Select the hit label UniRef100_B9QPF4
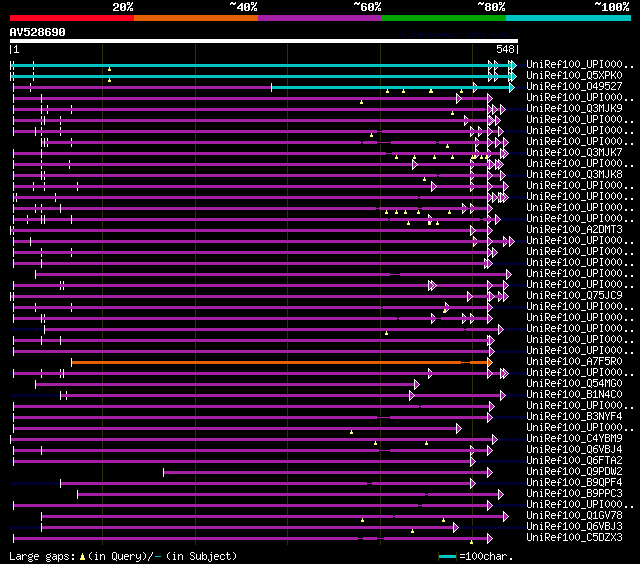This screenshot has height=564, width=640. (574, 483)
